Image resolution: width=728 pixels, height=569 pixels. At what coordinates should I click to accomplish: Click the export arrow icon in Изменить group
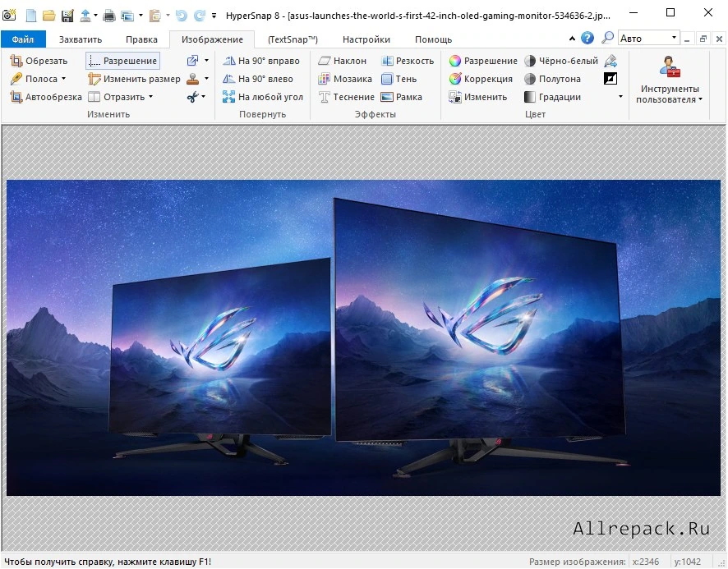point(192,61)
